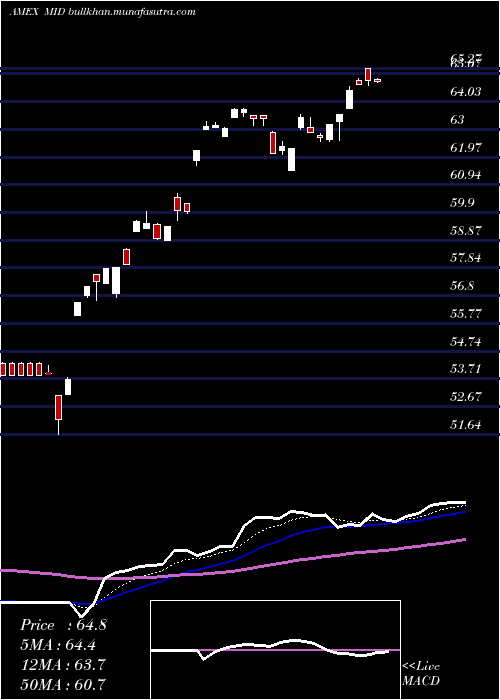The height and width of the screenshot is (700, 500).
Task: Click inside the MACD indicator panel
Action: (275, 650)
